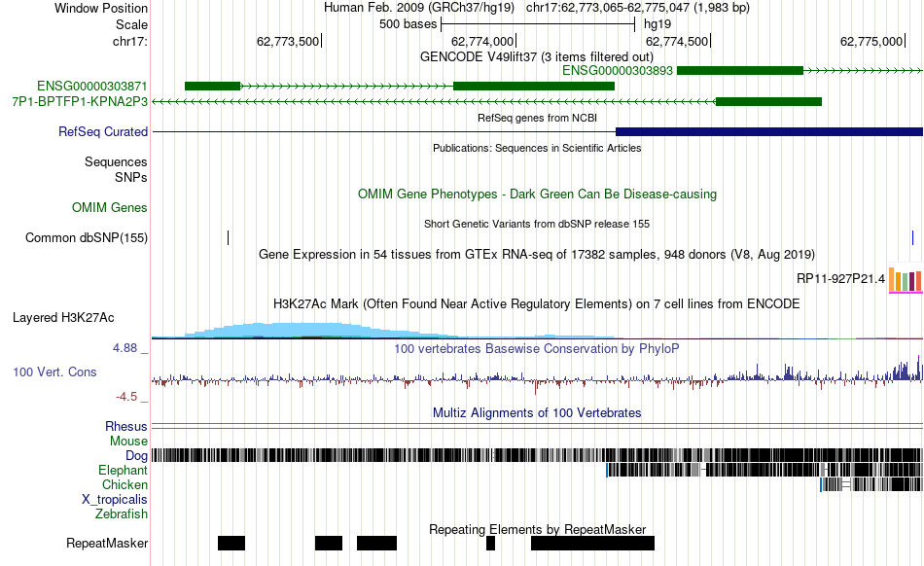Click the second RepeatMasker element block
This screenshot has width=924, height=566.
[329, 543]
